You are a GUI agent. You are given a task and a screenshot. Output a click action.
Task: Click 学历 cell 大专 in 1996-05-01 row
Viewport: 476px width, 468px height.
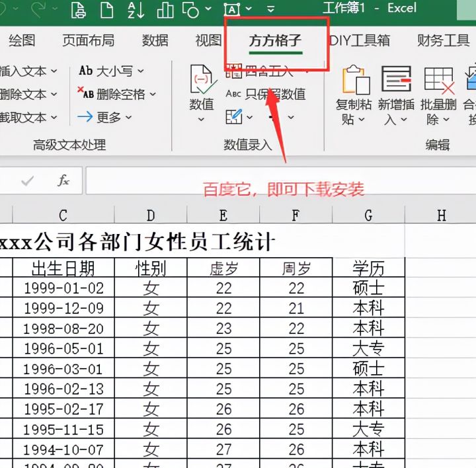click(368, 348)
